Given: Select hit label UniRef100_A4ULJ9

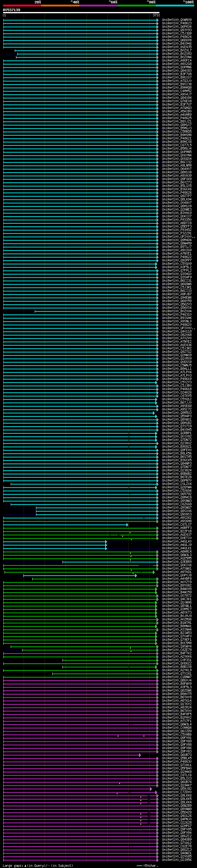Looking at the screenshot, I should (x=177, y=545).
